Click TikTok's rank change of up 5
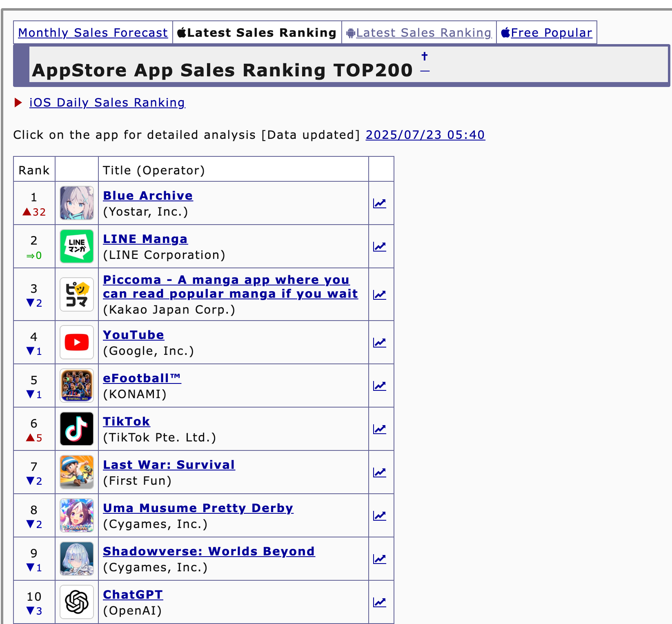672x624 pixels. (x=34, y=438)
